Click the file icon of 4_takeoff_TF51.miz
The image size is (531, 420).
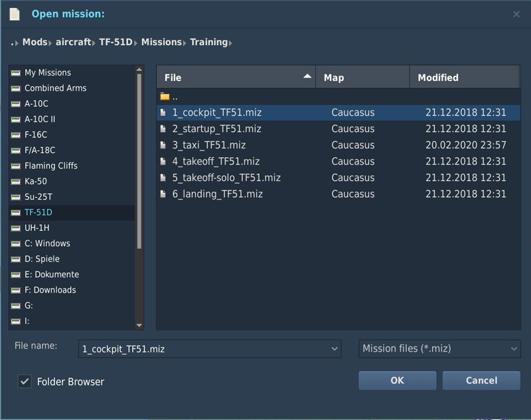(163, 161)
